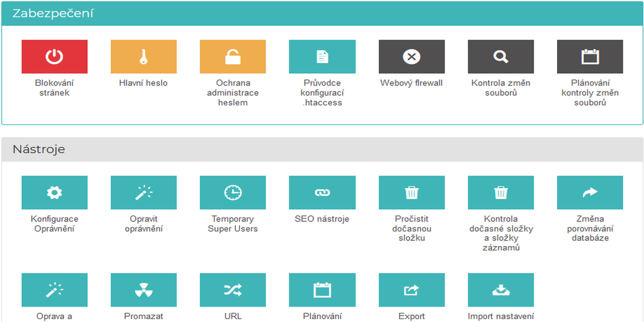
Task: Click the Hlavní heslo key icon
Action: pyautogui.click(x=144, y=57)
